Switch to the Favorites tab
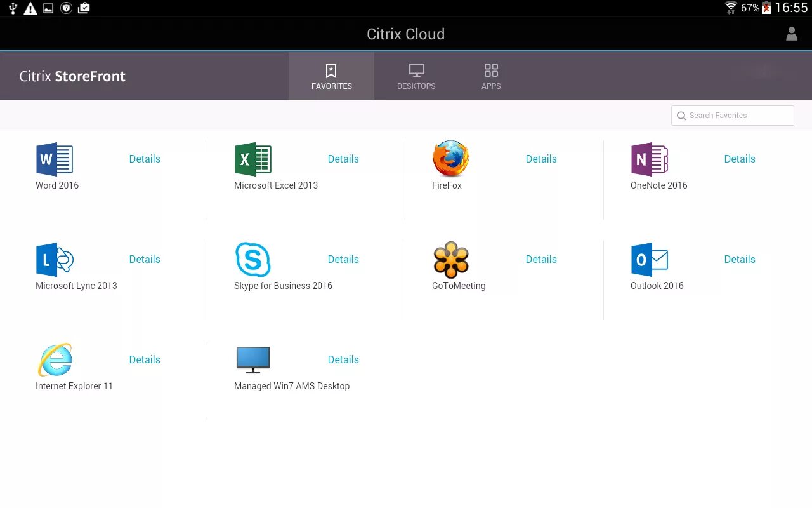 click(331, 76)
